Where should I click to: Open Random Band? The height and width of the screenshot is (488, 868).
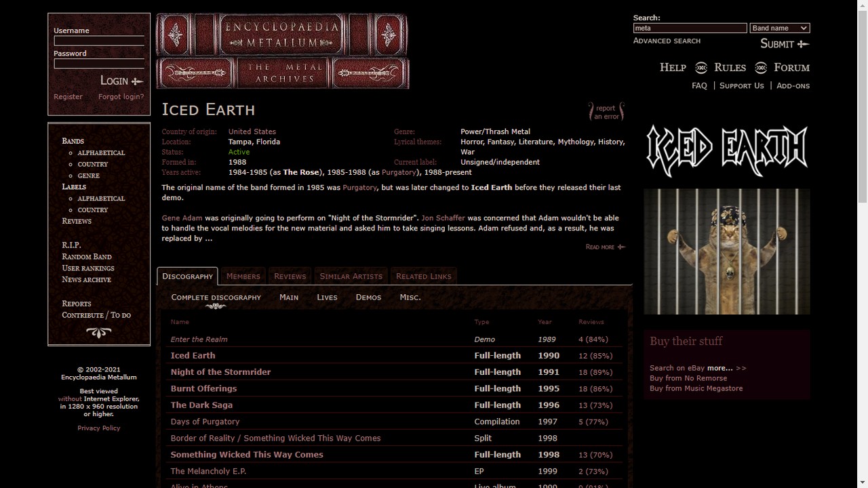(87, 257)
